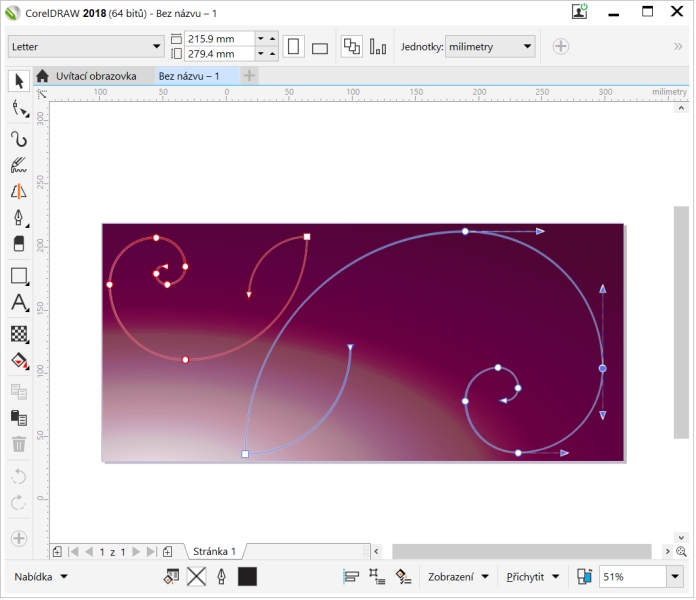
Task: Select the Artistic Media brush tool
Action: [18, 165]
